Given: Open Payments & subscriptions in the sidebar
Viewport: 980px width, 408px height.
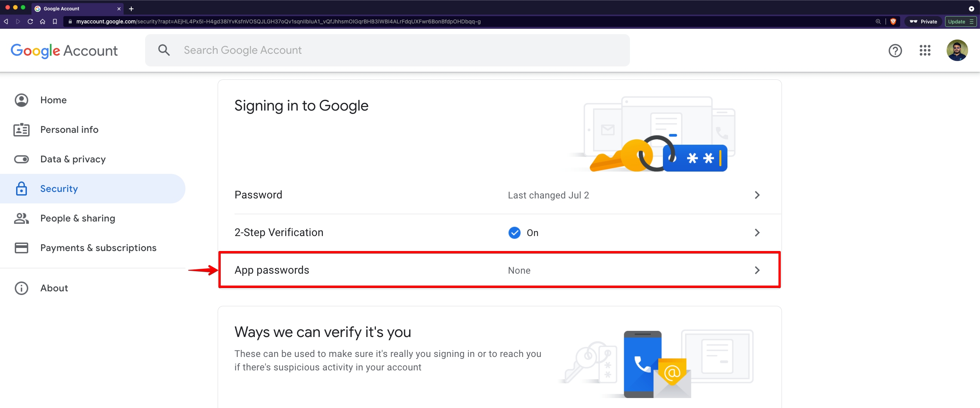Looking at the screenshot, I should [93, 248].
